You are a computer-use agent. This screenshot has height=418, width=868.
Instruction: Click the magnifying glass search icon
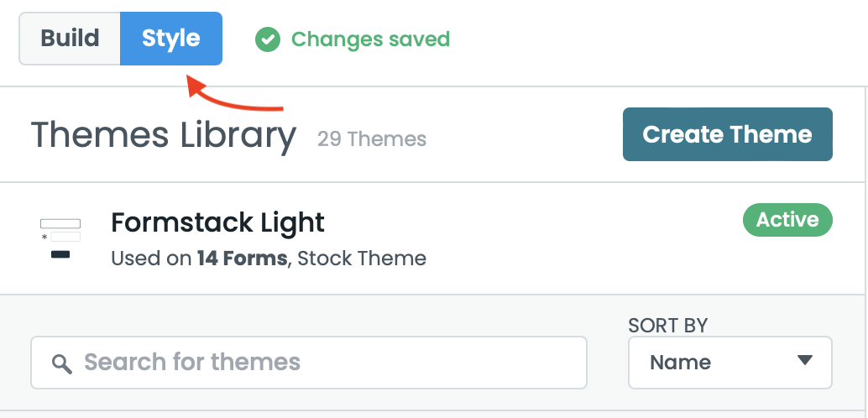[61, 363]
